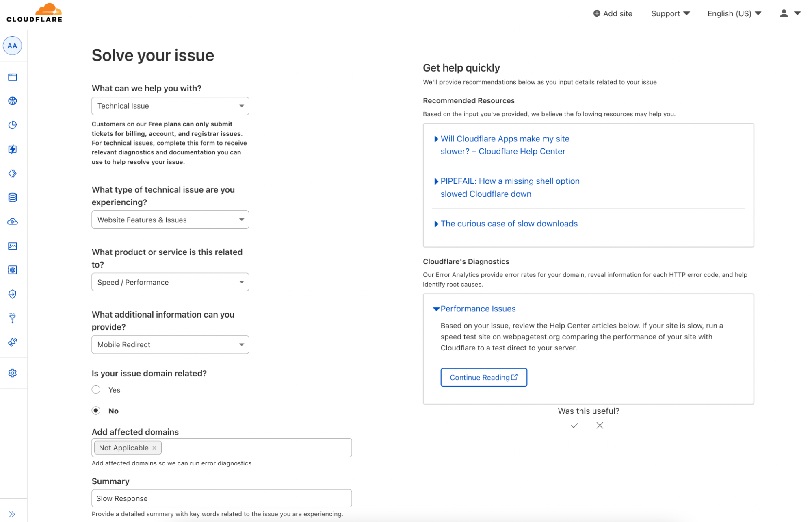Screen dimensions: 812x522
Task: Select Yes for domain related issue
Action: point(96,390)
